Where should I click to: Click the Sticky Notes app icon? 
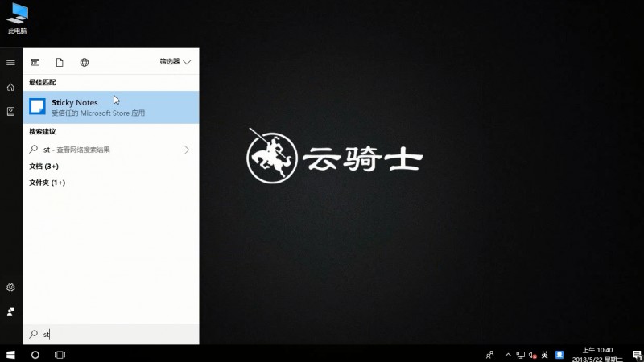point(37,107)
